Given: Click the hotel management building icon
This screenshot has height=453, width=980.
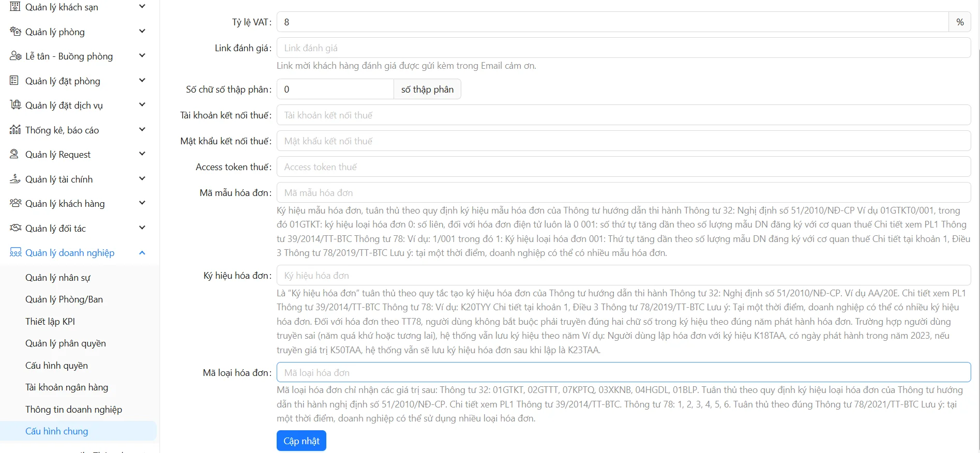Looking at the screenshot, I should point(15,7).
